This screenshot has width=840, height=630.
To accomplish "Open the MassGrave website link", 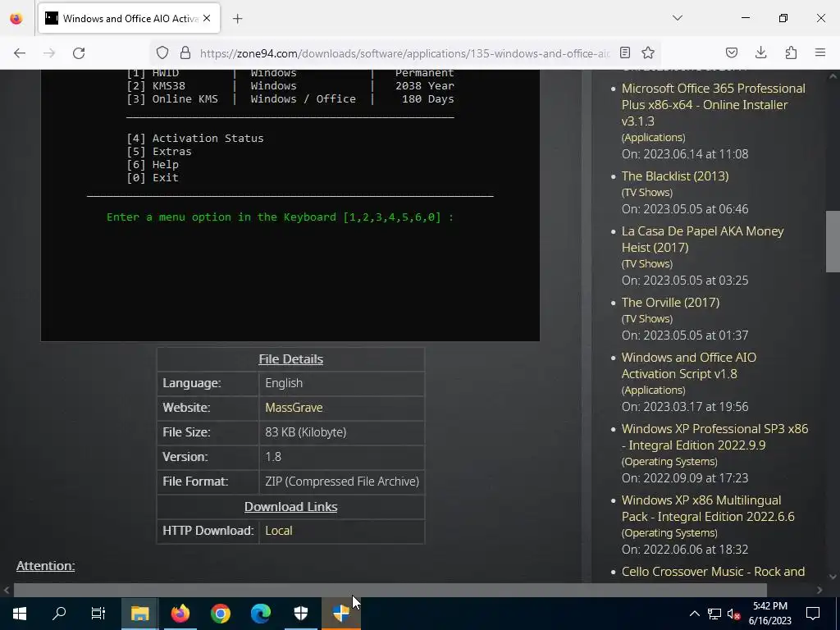I will pos(294,408).
